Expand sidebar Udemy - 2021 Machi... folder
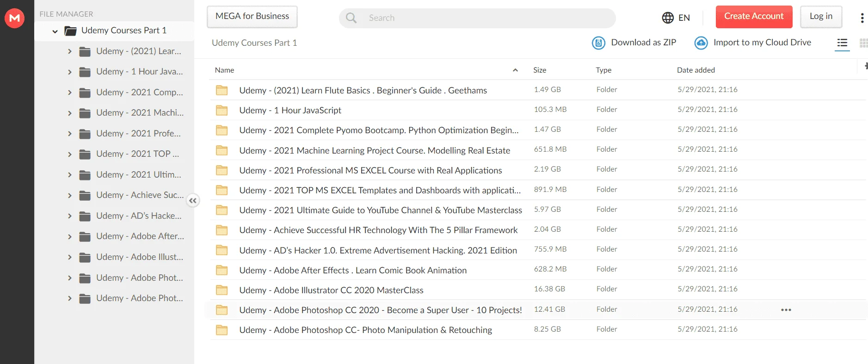Viewport: 868px width, 364px height. tap(70, 113)
